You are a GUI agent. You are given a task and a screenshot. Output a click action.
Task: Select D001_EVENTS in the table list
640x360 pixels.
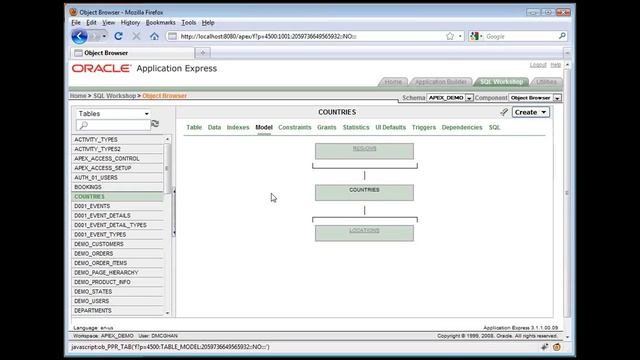tap(118, 206)
